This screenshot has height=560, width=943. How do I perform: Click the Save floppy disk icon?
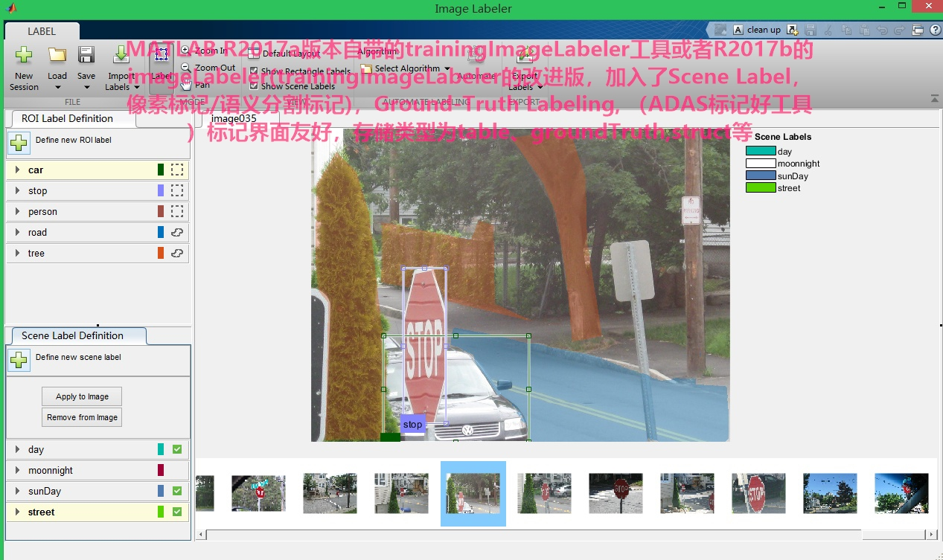pyautogui.click(x=86, y=55)
